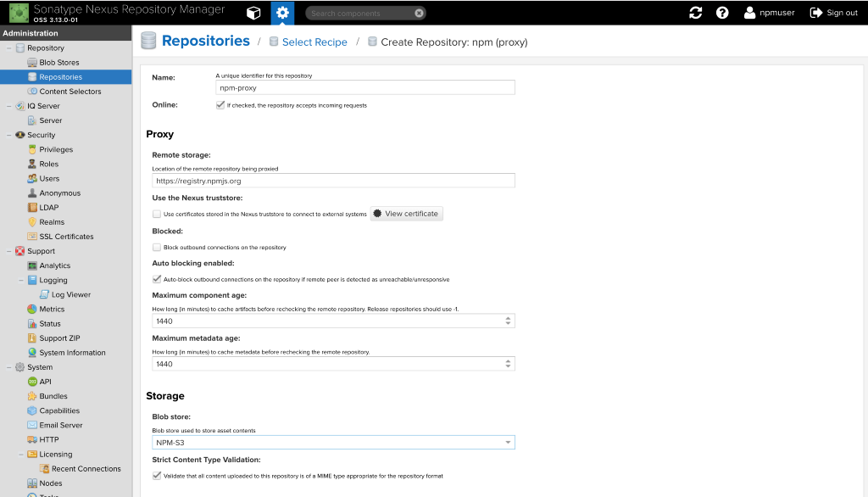The width and height of the screenshot is (868, 497).
Task: Check Block outbound connections checkbox
Action: (157, 248)
